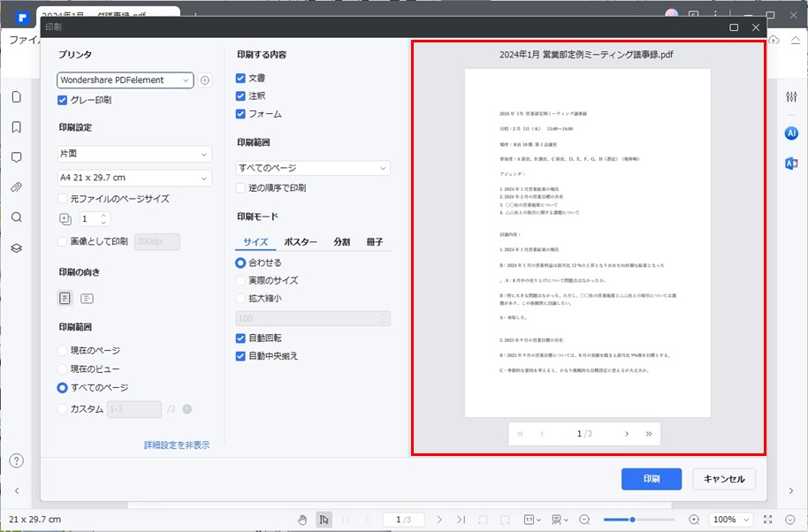808x532 pixels.
Task: Expand right panel with bottom arrow
Action: click(791, 490)
